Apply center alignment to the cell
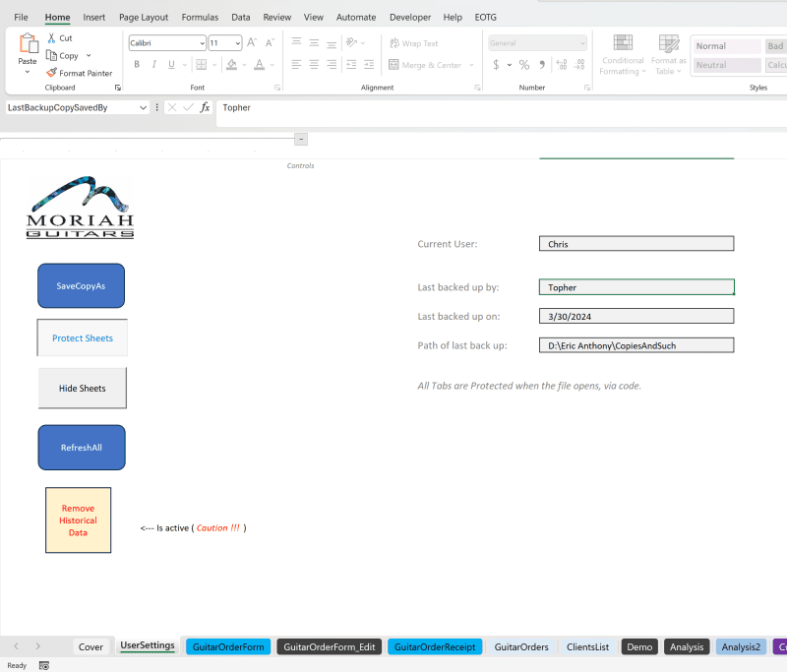 tap(314, 65)
